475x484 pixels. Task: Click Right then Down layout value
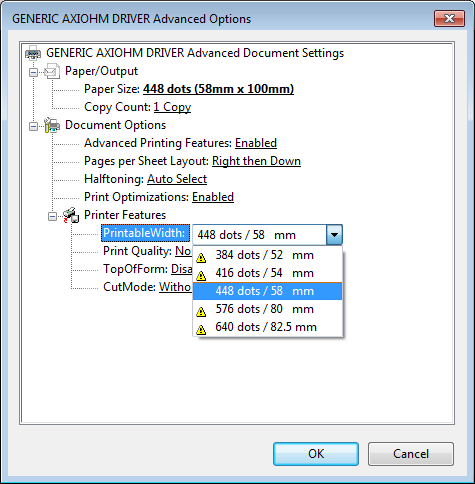[256, 161]
